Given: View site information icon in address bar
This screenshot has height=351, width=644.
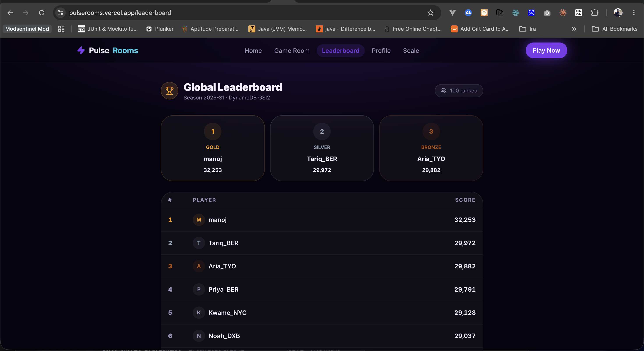Looking at the screenshot, I should pos(60,13).
